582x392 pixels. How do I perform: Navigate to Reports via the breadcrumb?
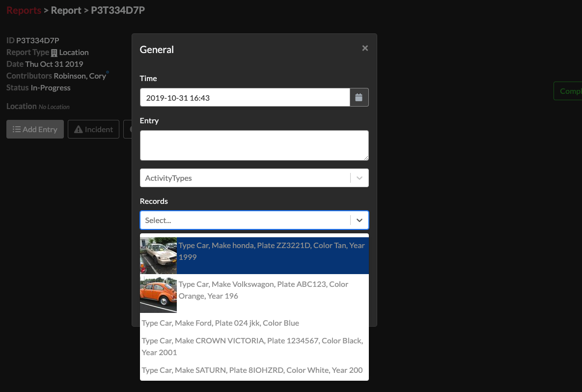point(24,10)
